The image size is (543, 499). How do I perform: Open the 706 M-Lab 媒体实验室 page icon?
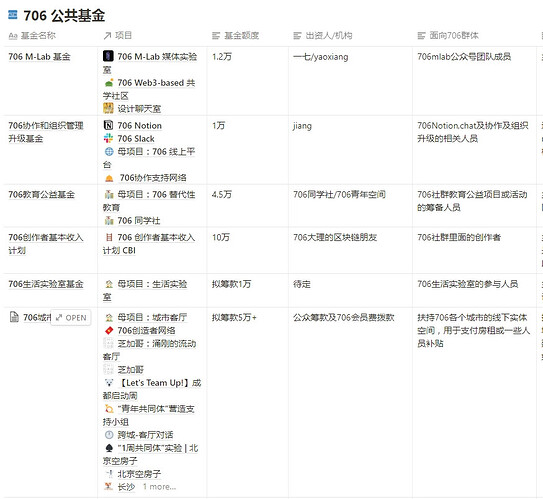(x=108, y=56)
